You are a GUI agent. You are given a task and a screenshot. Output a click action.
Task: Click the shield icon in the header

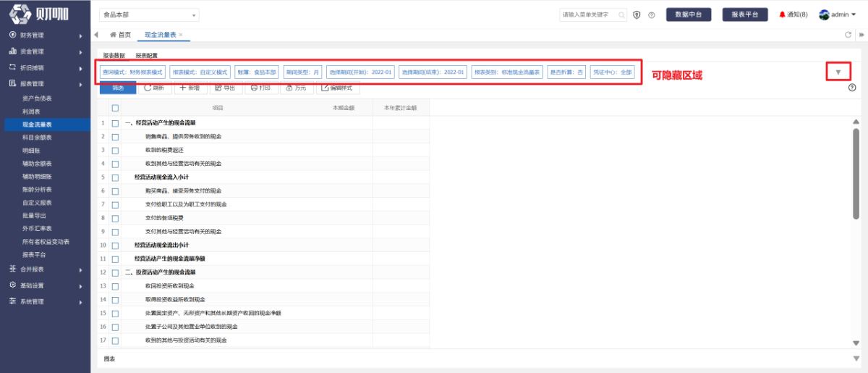coord(637,14)
